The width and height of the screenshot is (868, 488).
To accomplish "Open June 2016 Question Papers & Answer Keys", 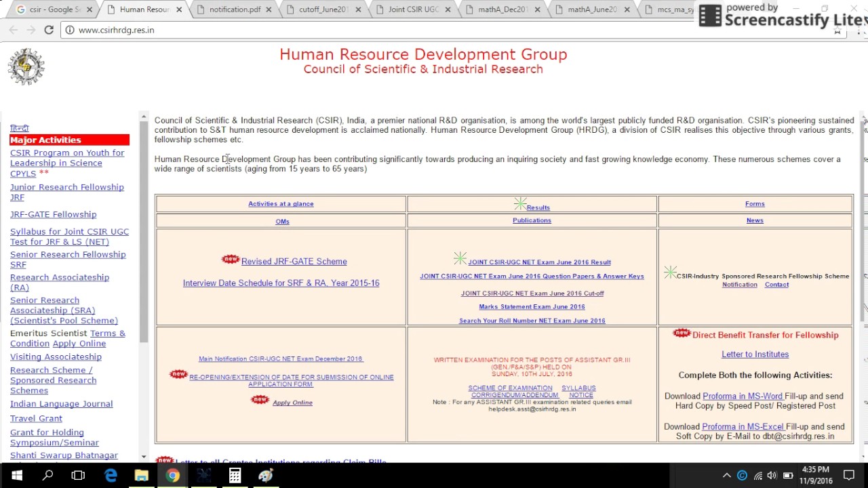I will pos(532,276).
